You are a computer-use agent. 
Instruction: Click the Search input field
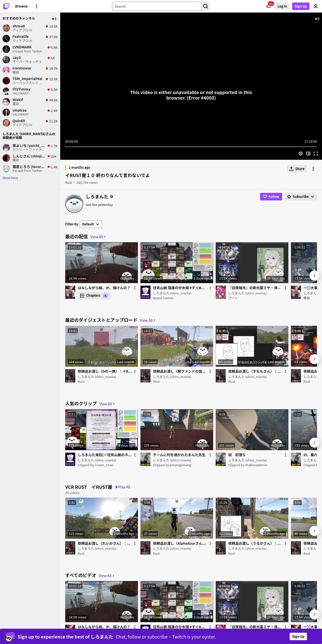pos(157,6)
